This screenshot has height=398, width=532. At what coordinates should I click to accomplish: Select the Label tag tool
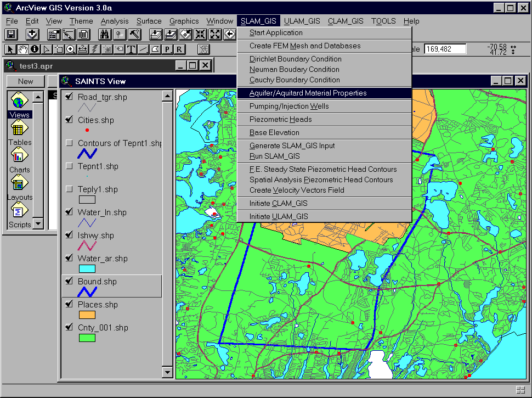coord(119,49)
